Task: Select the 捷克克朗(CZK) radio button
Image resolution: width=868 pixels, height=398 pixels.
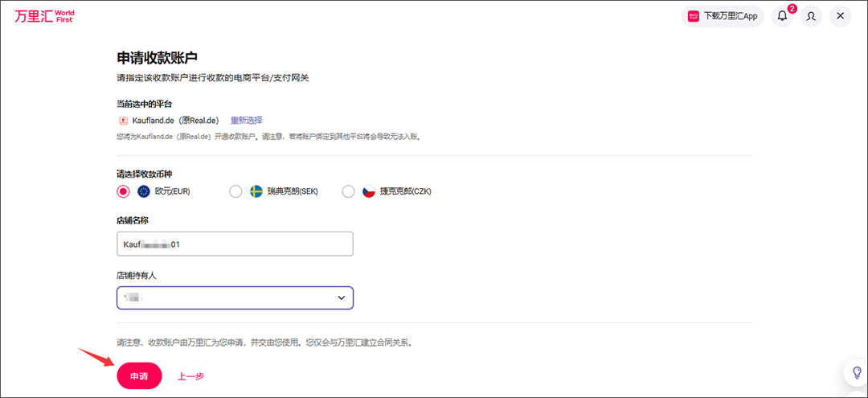Action: [x=348, y=191]
